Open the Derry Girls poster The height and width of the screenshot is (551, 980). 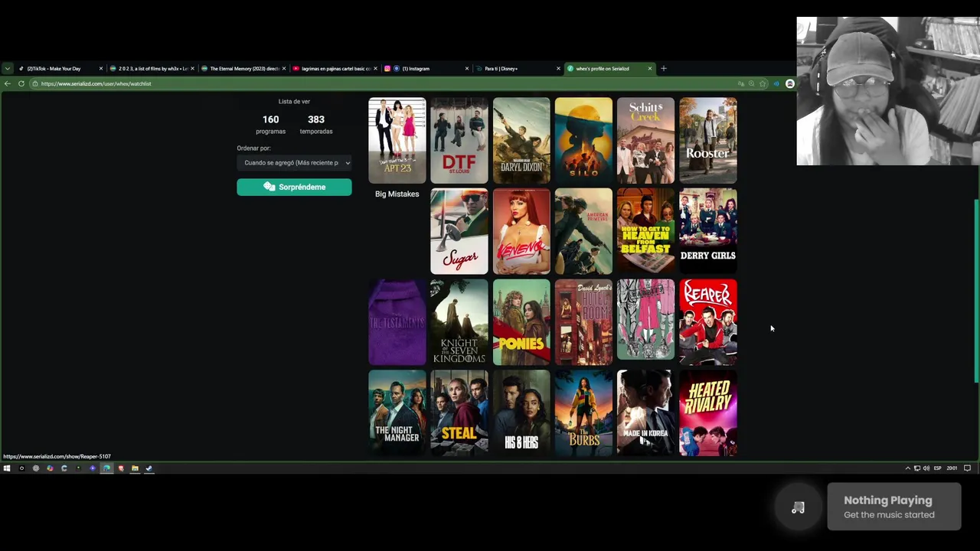click(x=708, y=231)
